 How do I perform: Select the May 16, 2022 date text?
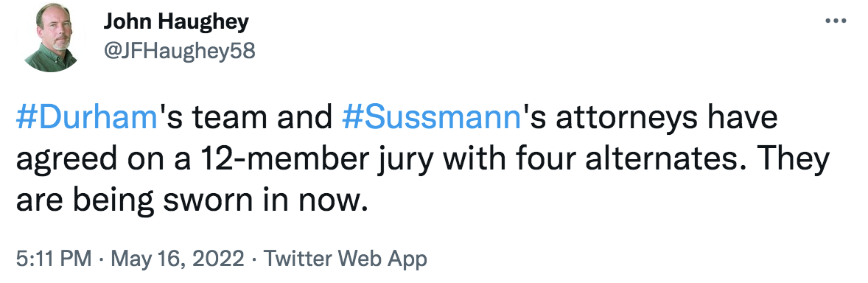(x=178, y=259)
